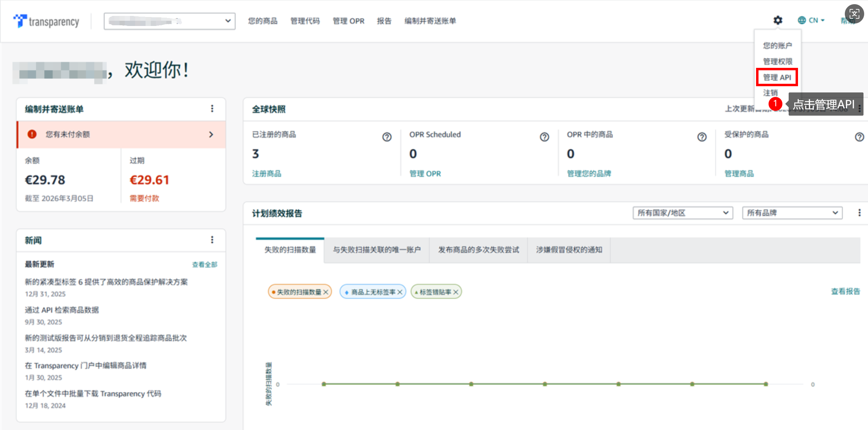Open the 所有品牌 dropdown
Image resolution: width=868 pixels, height=430 pixels.
[x=792, y=213]
